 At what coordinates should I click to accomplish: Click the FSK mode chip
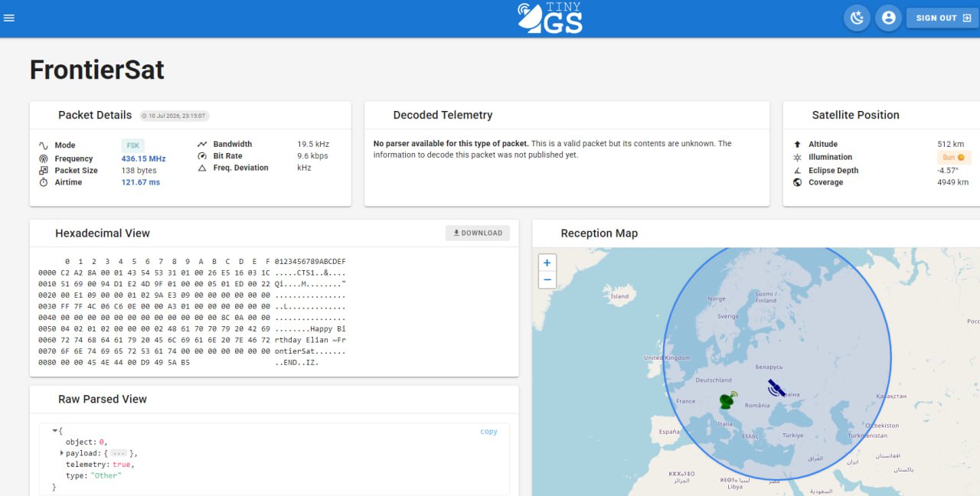pos(133,145)
